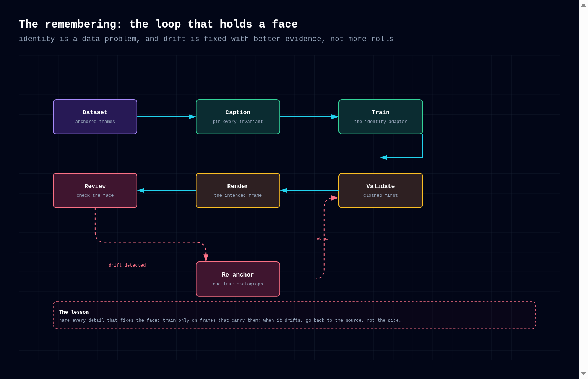Click the Train identity adapter node

coord(381,117)
